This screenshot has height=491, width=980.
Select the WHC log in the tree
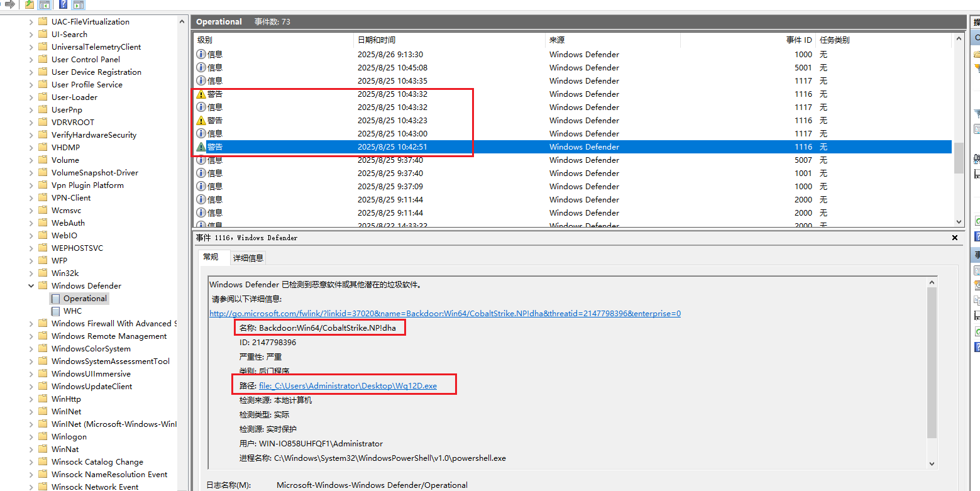[x=72, y=311]
